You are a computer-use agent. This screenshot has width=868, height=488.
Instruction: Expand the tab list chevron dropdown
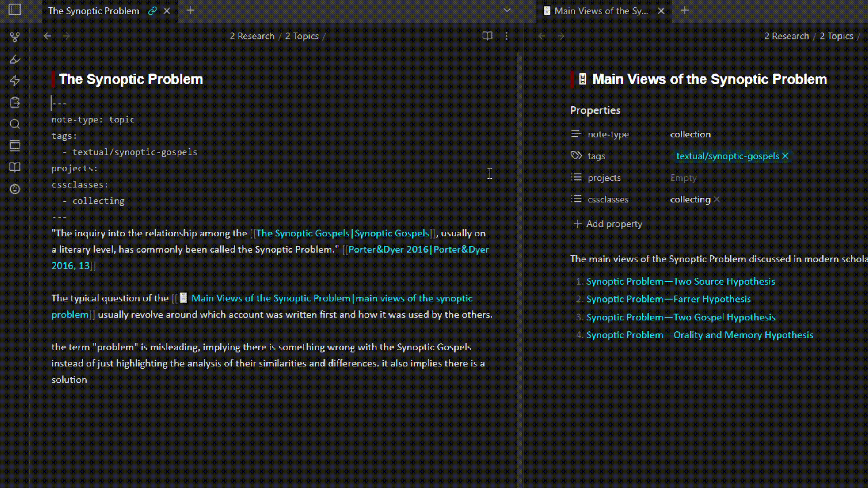(x=507, y=10)
